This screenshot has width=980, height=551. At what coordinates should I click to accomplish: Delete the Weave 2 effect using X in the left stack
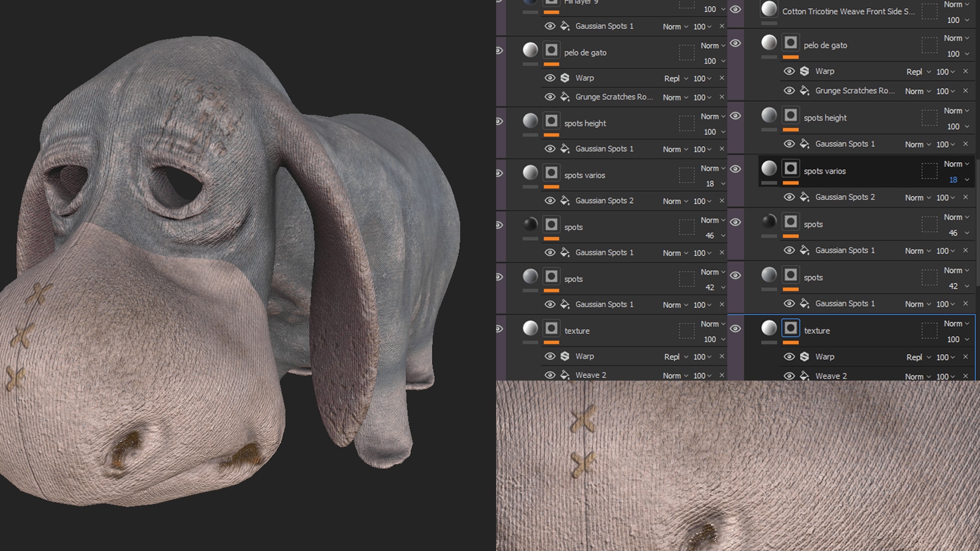(x=722, y=375)
